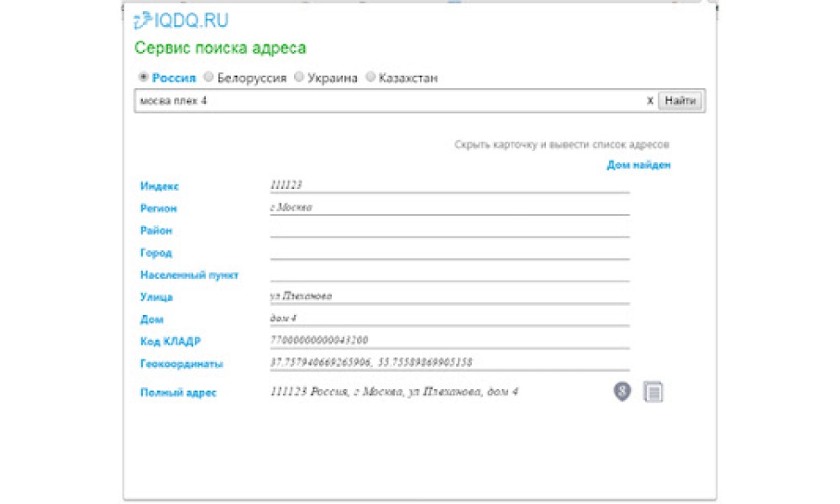Clear the search field with X
Screen dimensions: 840x504
coord(650,101)
